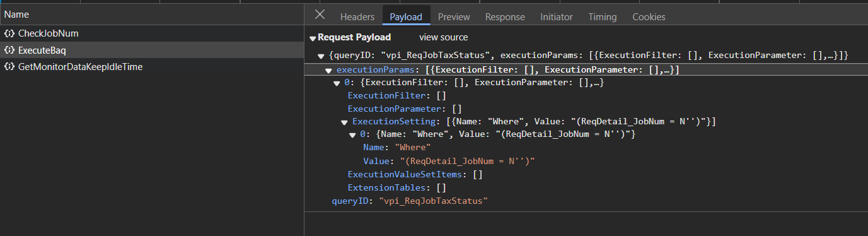
Task: Collapse the ExecutionSetting array node
Action: 344,122
